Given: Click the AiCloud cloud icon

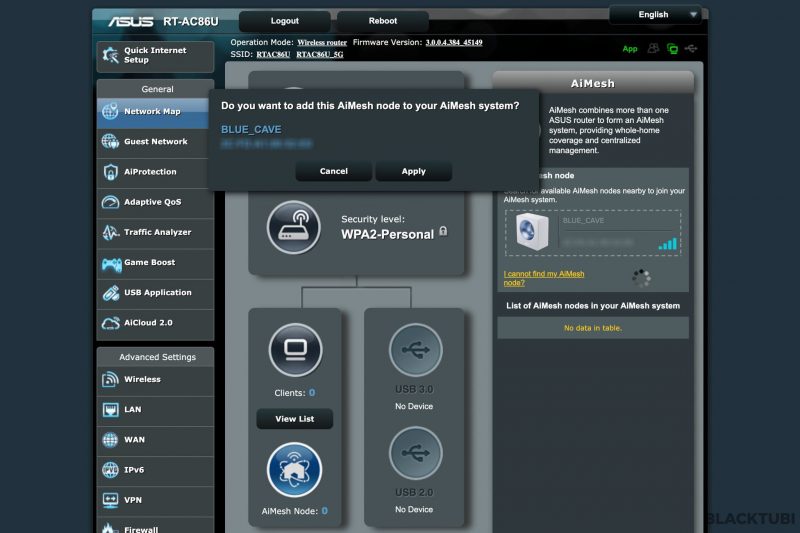Looking at the screenshot, I should click(x=110, y=323).
